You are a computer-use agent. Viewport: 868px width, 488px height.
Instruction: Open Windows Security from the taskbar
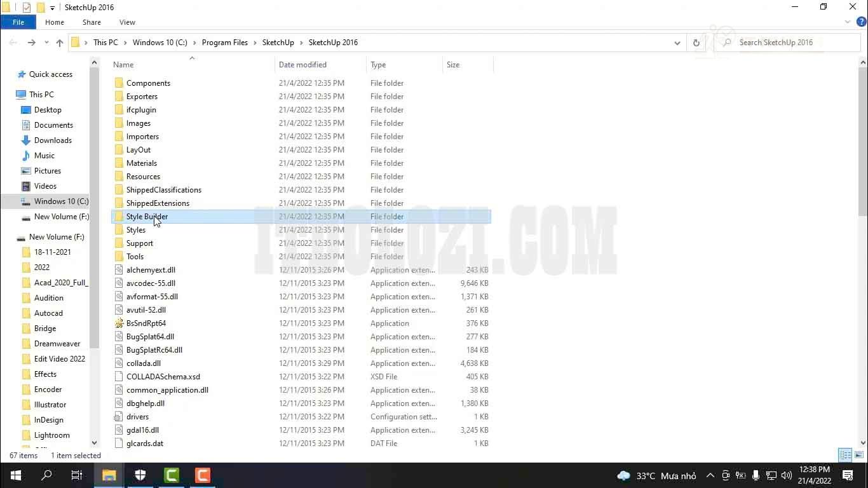tap(140, 475)
